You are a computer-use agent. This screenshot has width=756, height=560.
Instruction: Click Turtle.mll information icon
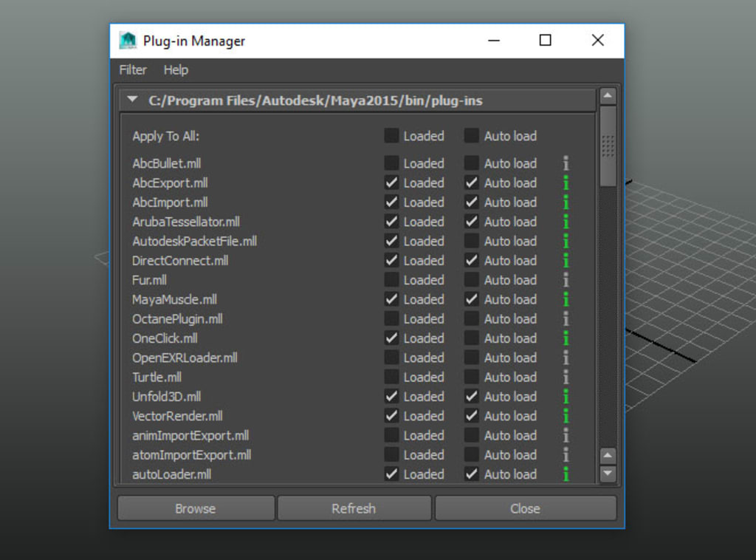pos(566,377)
